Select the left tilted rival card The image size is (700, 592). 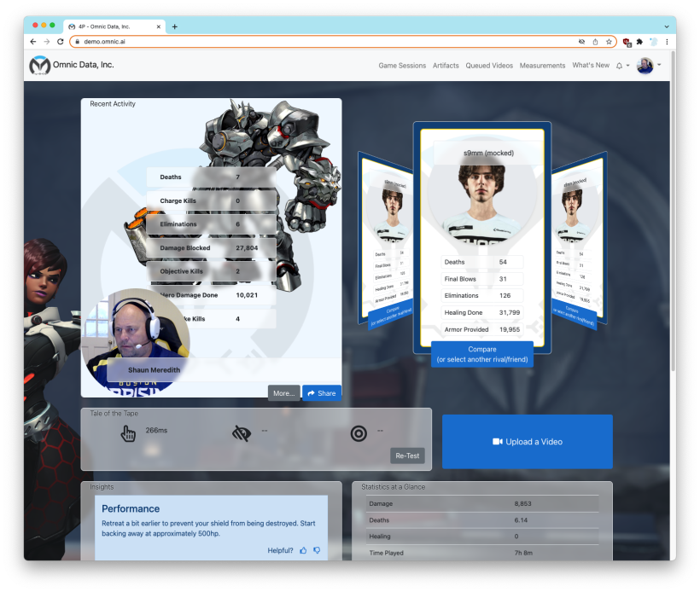[x=386, y=239]
